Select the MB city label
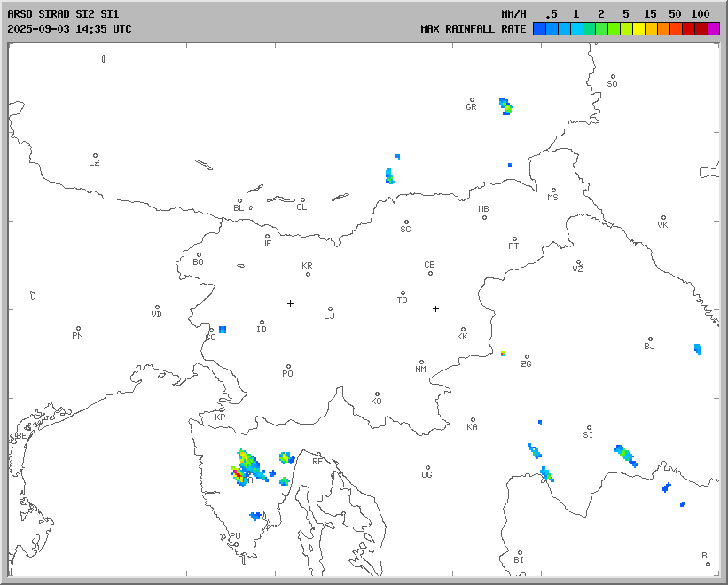 click(x=483, y=209)
